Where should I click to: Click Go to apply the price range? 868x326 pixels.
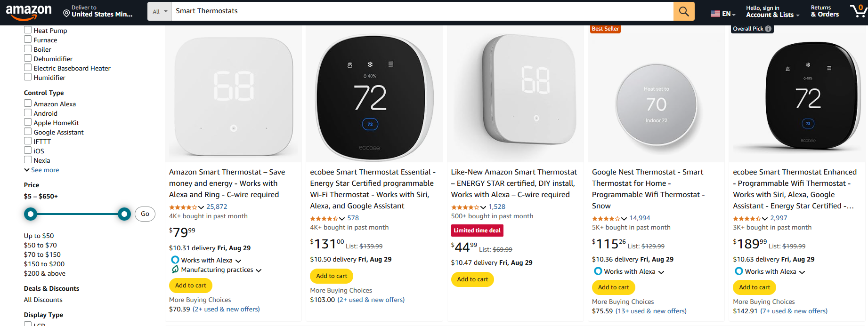coord(145,214)
